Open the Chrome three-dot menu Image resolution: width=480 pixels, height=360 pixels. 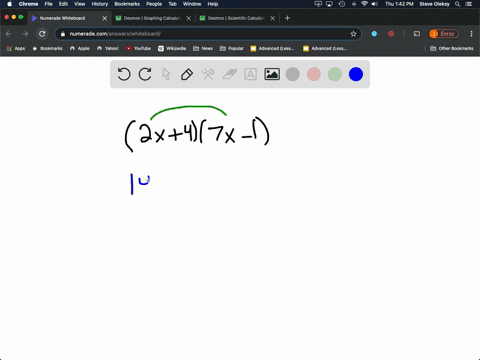(x=471, y=34)
